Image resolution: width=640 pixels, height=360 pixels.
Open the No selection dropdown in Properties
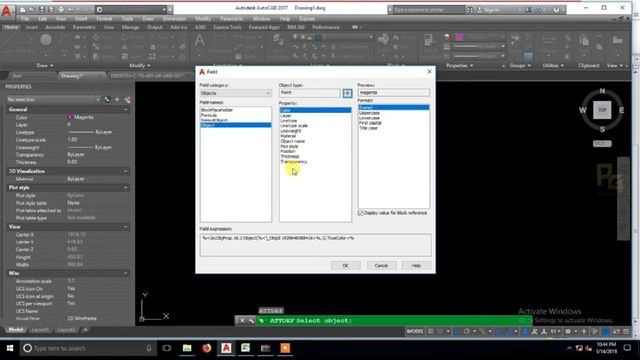[53, 100]
